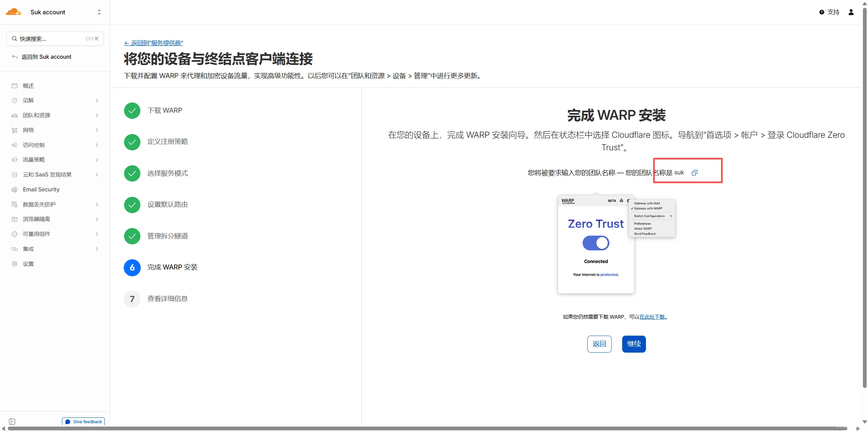Click the user profile icon
The width and height of the screenshot is (868, 431).
pyautogui.click(x=851, y=12)
